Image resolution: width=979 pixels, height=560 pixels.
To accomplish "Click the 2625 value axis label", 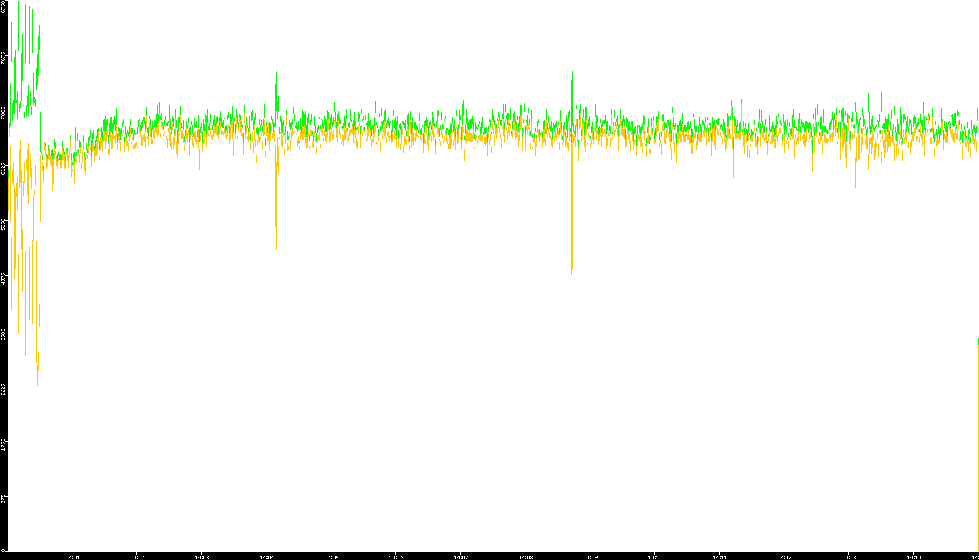I will (x=3, y=389).
